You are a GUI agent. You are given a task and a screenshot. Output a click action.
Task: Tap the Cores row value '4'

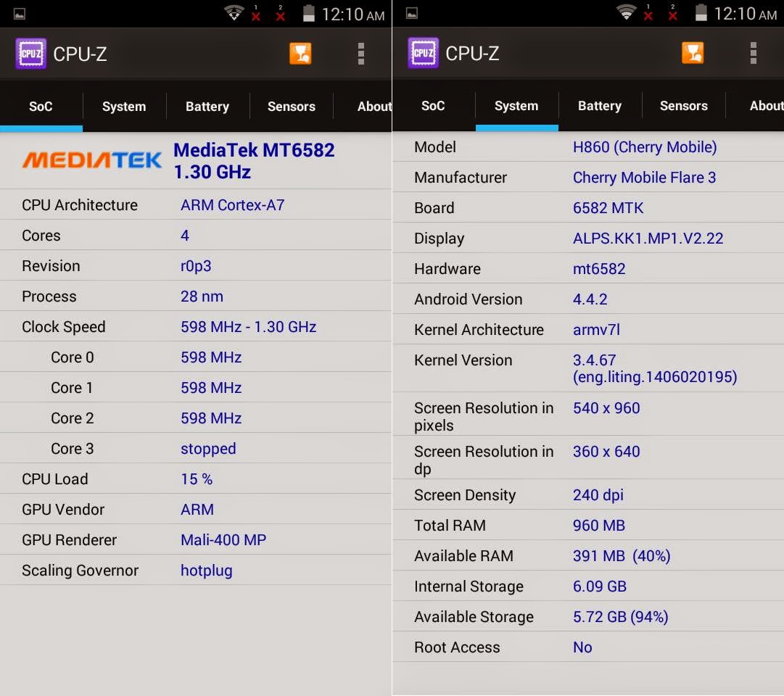(185, 236)
